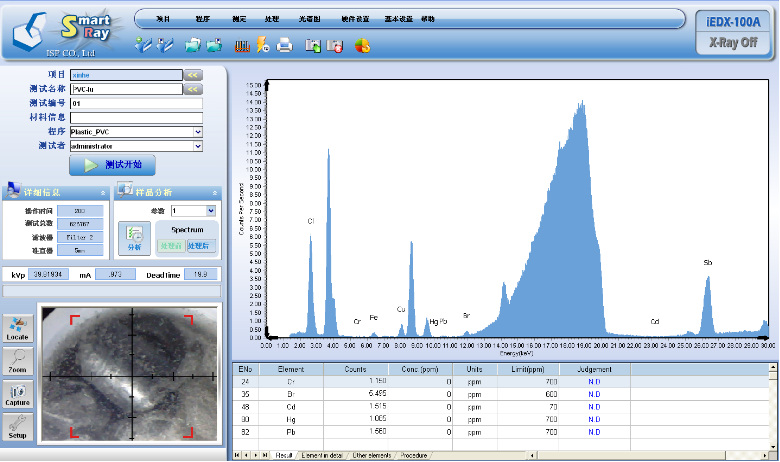The width and height of the screenshot is (780, 462).
Task: Click the Zoom magnifier tool
Action: (x=18, y=361)
